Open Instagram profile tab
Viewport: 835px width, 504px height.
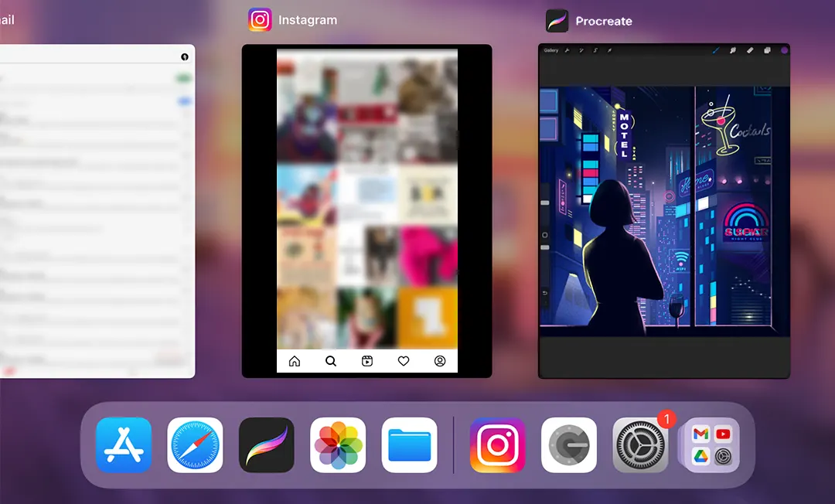pos(440,361)
